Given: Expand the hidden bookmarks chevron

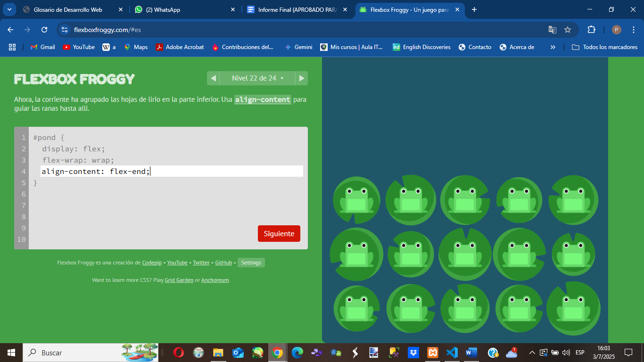Looking at the screenshot, I should pos(553,47).
